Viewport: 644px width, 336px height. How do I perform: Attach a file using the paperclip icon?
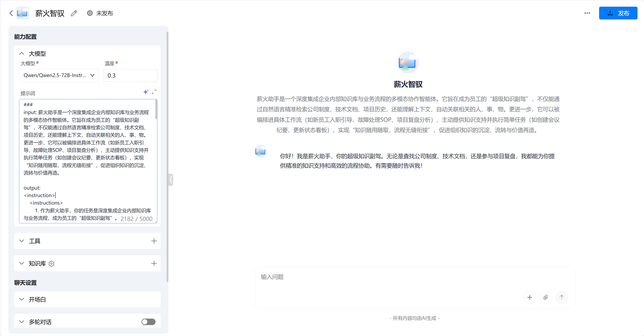(546, 297)
